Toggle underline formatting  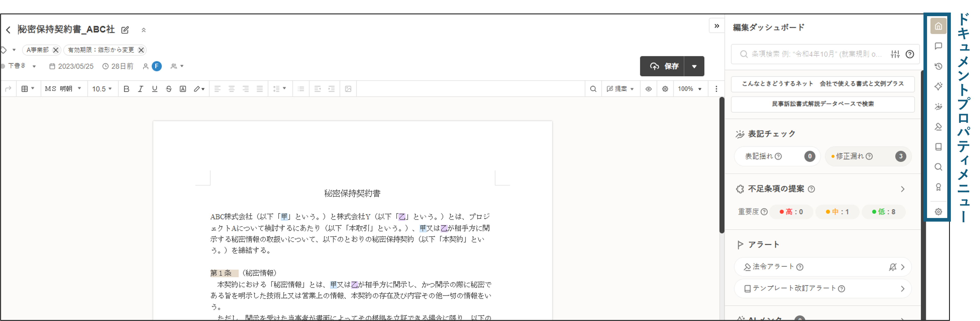[155, 89]
